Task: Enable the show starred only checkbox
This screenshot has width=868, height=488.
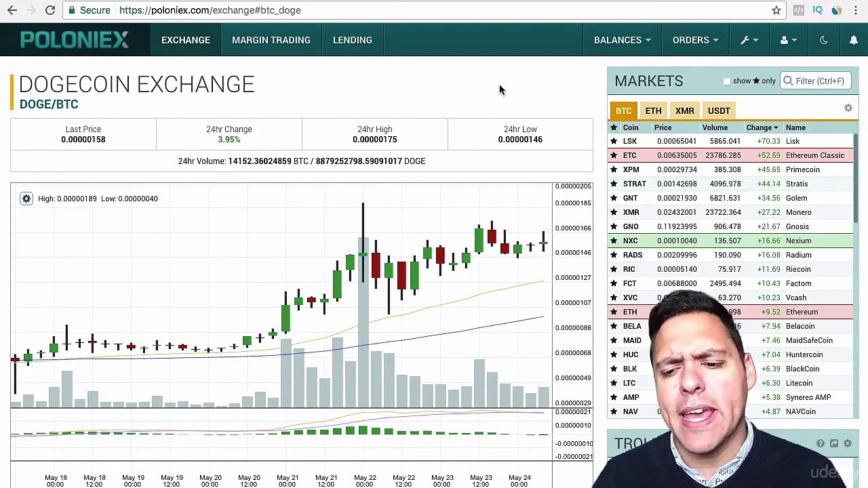Action: tap(727, 81)
